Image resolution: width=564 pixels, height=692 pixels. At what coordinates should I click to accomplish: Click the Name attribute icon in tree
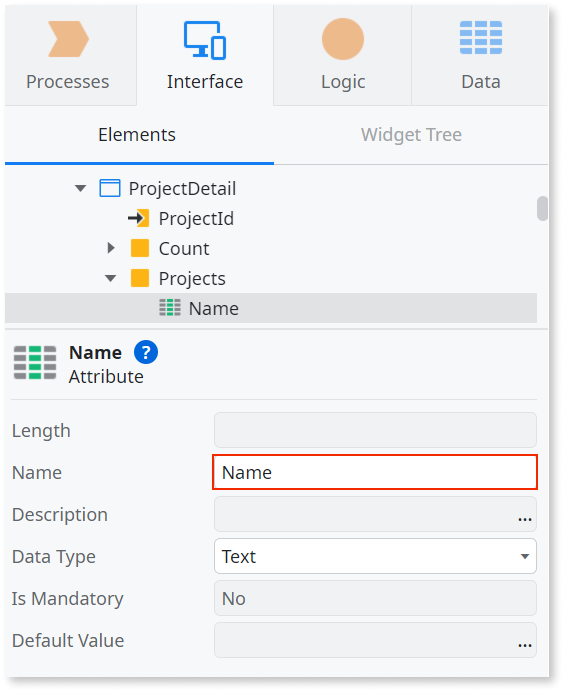(x=170, y=308)
